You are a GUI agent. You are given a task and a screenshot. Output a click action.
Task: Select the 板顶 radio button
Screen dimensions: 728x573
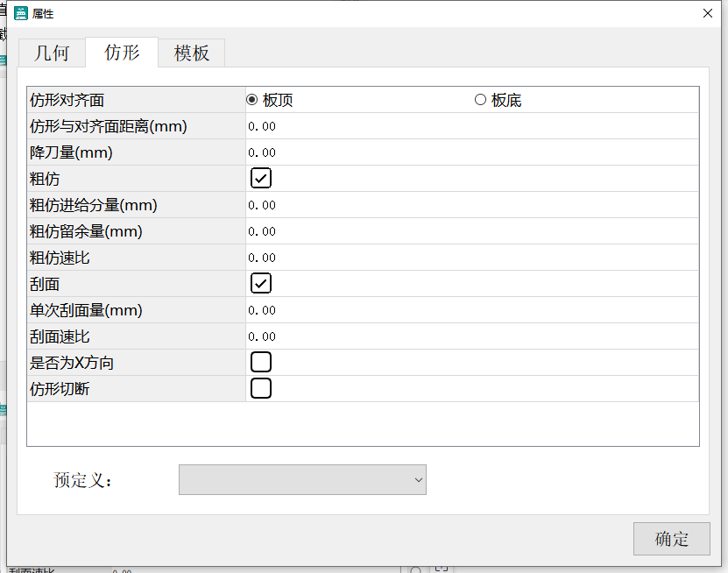251,100
